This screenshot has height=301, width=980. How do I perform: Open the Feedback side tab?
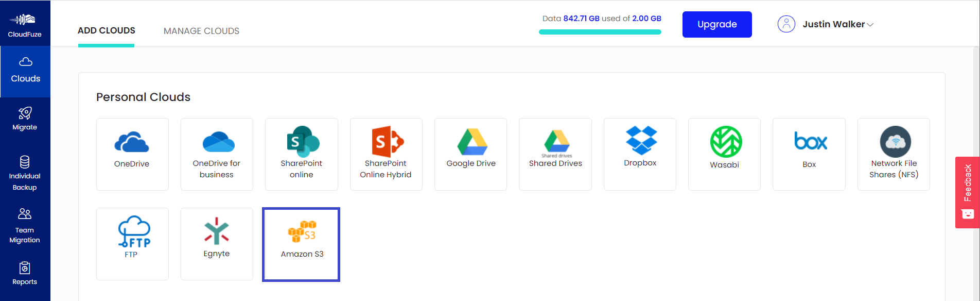pyautogui.click(x=967, y=192)
